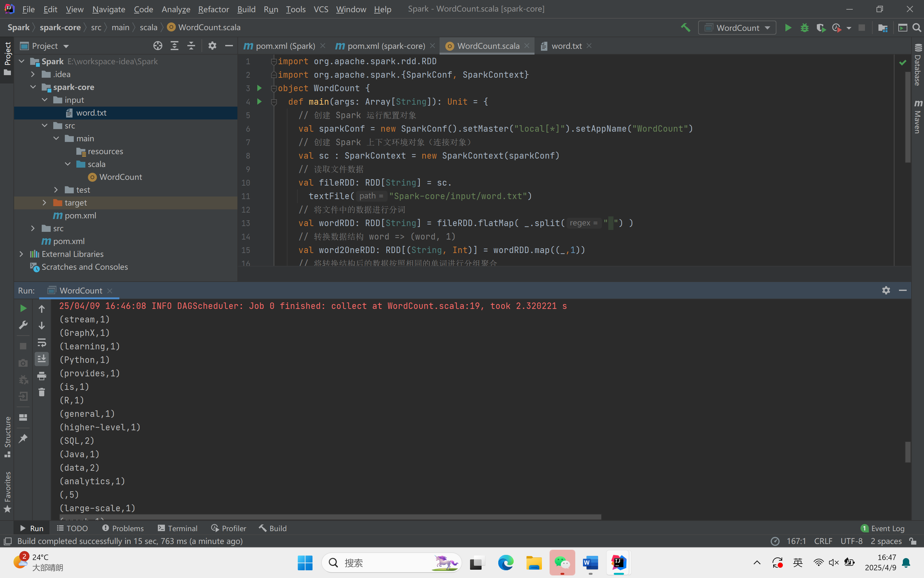The image size is (924, 578).
Task: Click the wrench icon in Run panel
Action: tap(23, 325)
